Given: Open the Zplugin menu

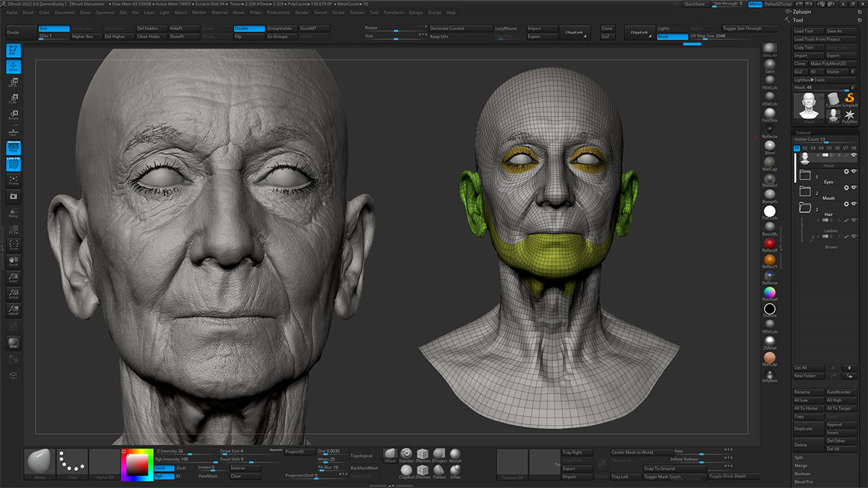Looking at the screenshot, I should pyautogui.click(x=415, y=13).
